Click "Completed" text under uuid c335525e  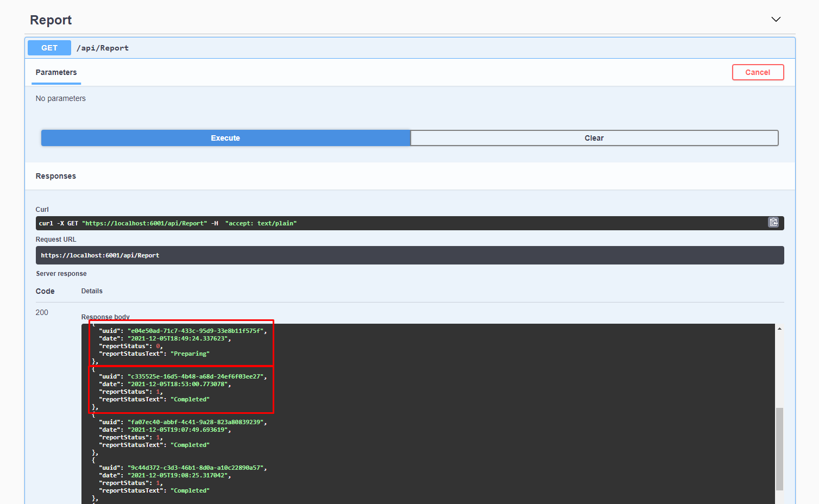point(190,399)
